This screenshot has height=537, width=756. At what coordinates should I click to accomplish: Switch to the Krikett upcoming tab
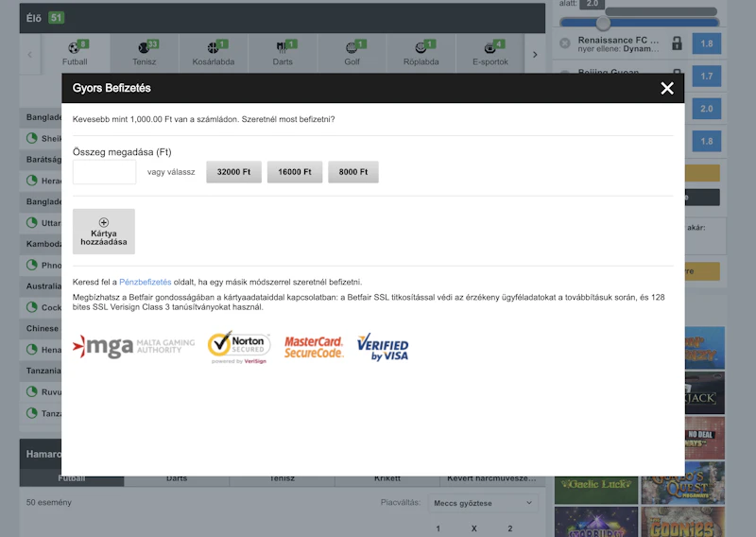(x=387, y=478)
